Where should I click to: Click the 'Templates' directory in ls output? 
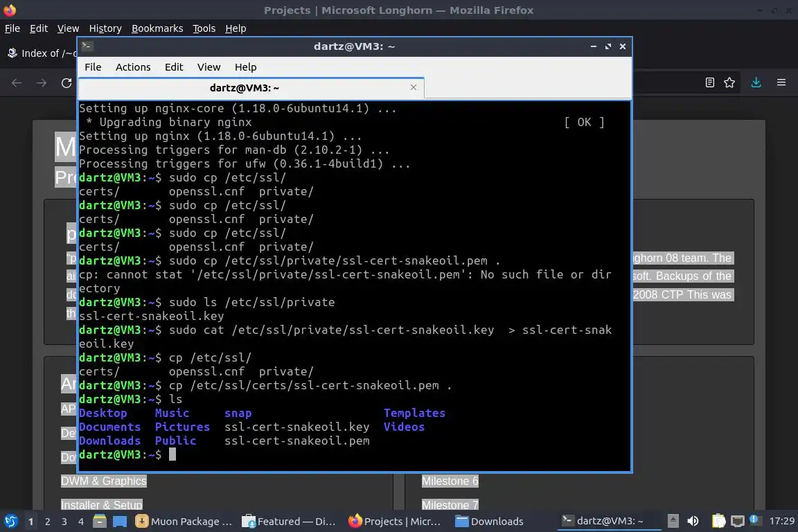pyautogui.click(x=414, y=414)
